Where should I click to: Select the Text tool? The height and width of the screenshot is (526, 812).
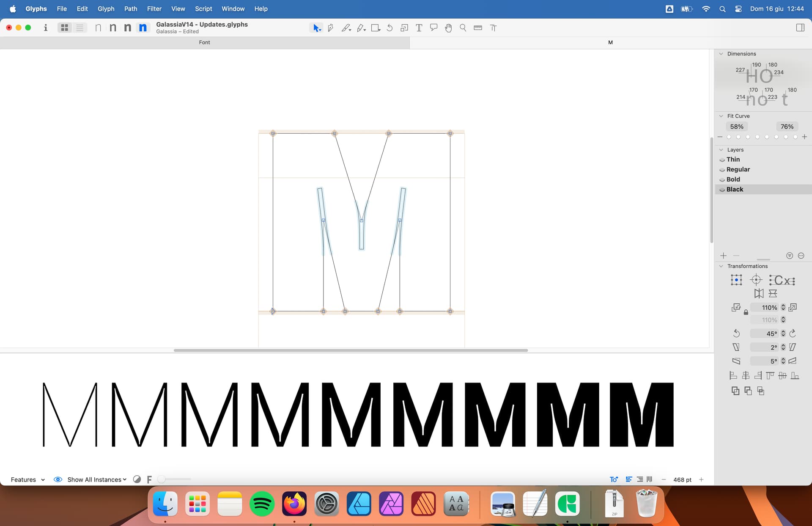419,28
